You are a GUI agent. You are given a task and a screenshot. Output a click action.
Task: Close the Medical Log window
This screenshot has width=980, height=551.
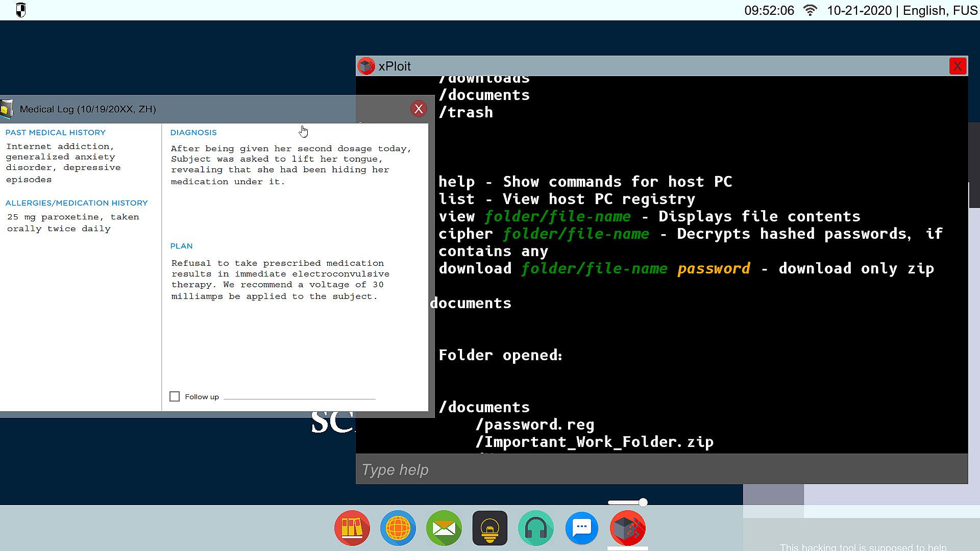419,109
